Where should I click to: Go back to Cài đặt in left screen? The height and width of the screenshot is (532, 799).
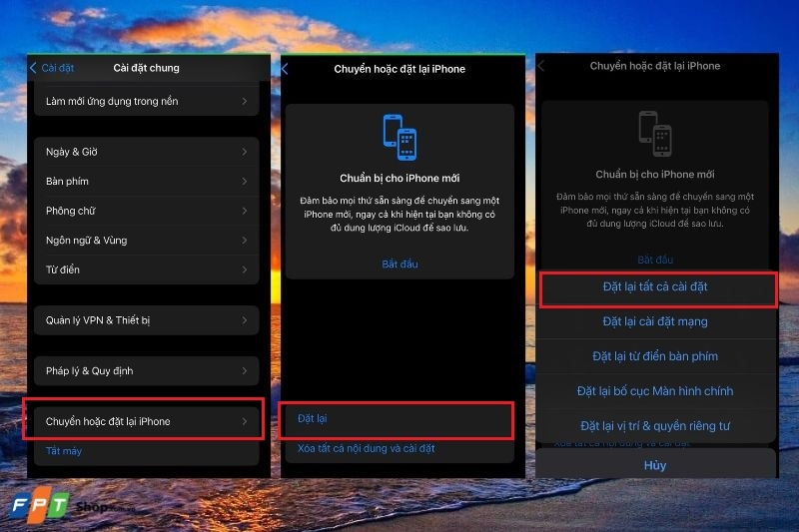point(52,68)
